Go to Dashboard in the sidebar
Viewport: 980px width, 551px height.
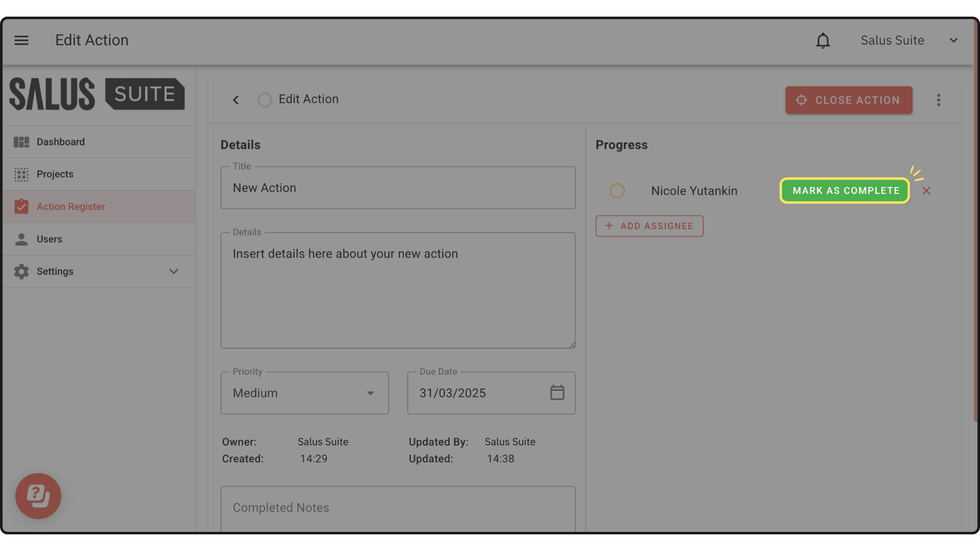pos(61,142)
